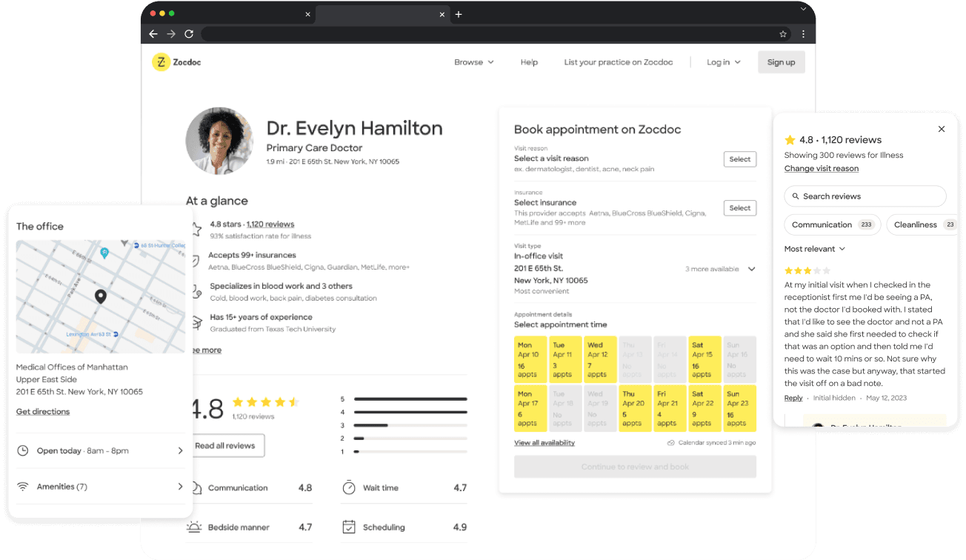Click the Sign up button

point(782,62)
